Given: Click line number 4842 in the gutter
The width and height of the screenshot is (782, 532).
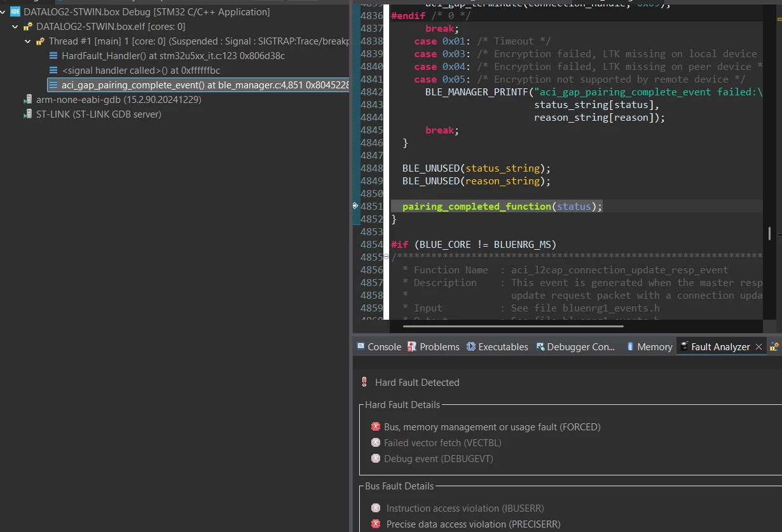Looking at the screenshot, I should (371, 92).
